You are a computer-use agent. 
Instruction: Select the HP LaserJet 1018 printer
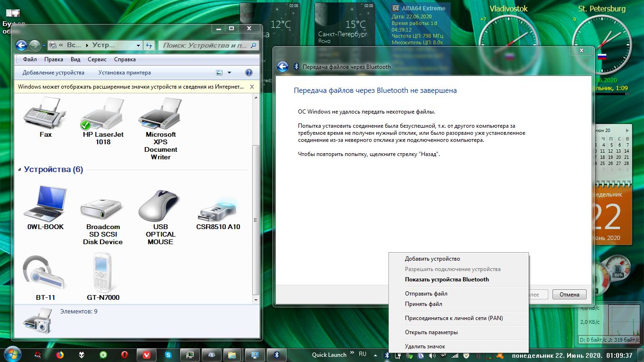(x=103, y=122)
